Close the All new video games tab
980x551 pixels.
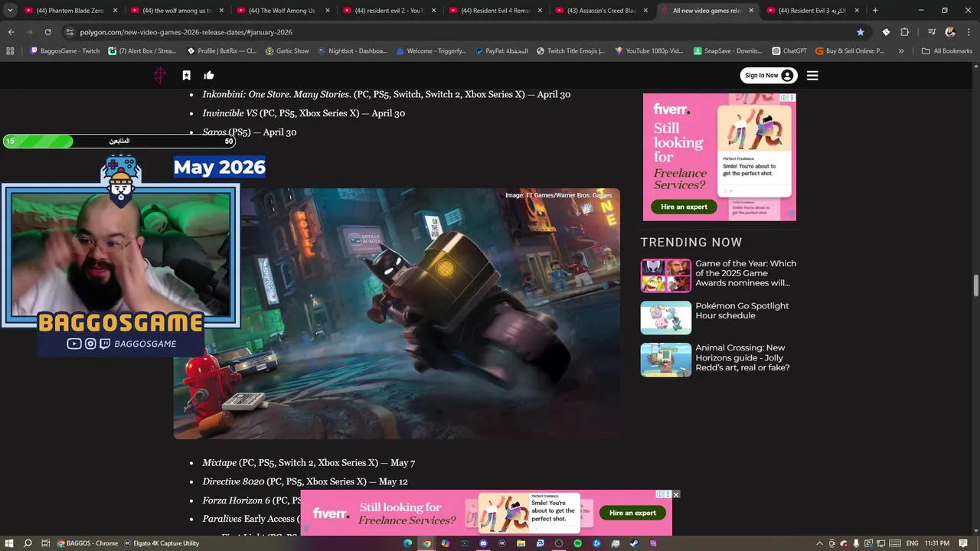click(x=751, y=11)
